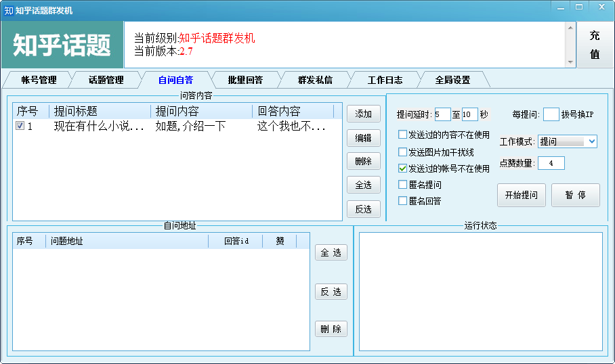The image size is (615, 364).
Task: Open the 全局设置 tab
Action: 452,80
